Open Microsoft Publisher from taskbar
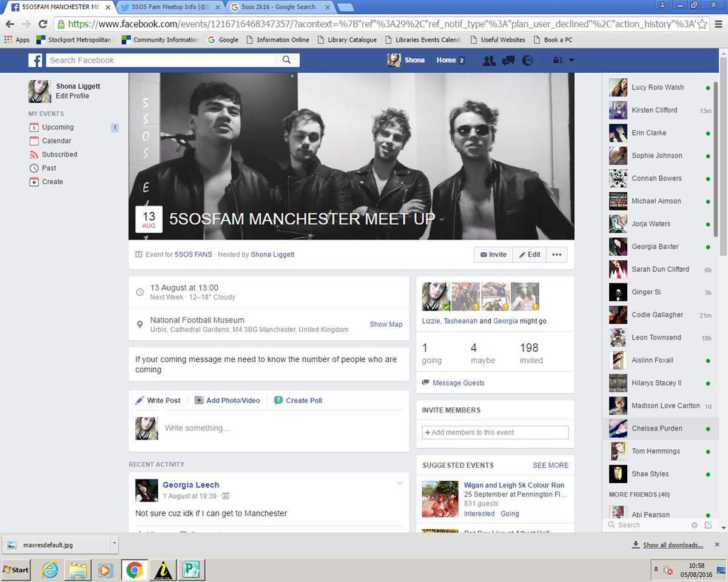The height and width of the screenshot is (582, 728). (192, 570)
